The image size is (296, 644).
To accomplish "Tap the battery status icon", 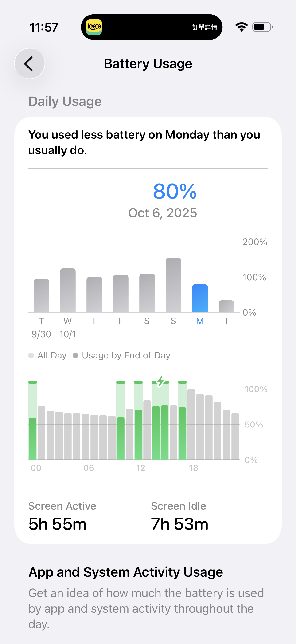I will pos(262,27).
